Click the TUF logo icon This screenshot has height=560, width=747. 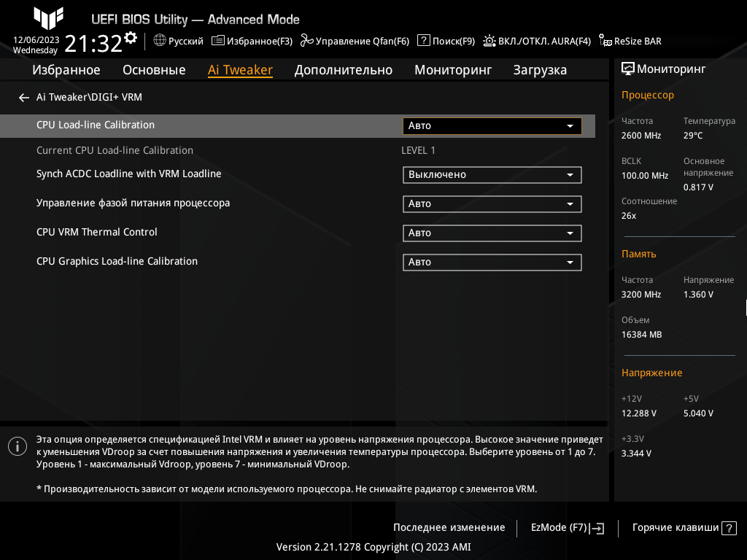pyautogui.click(x=48, y=18)
